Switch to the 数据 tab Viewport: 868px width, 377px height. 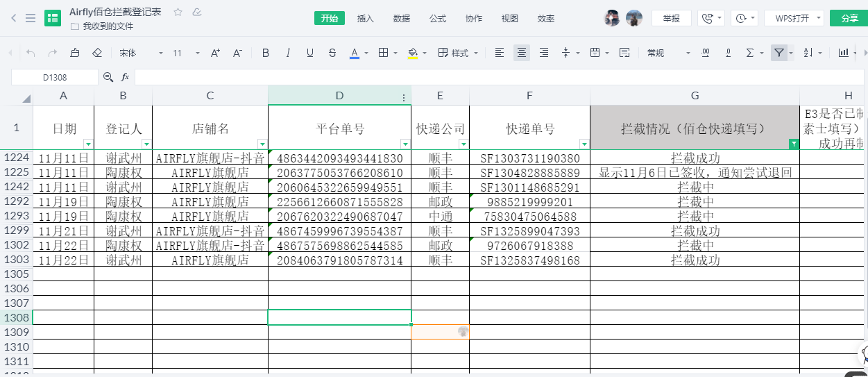[x=402, y=18]
